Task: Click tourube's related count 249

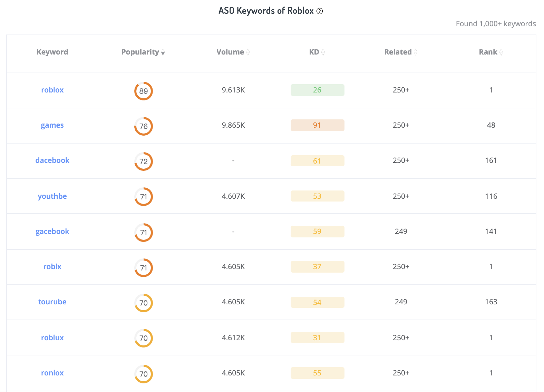Action: [401, 302]
